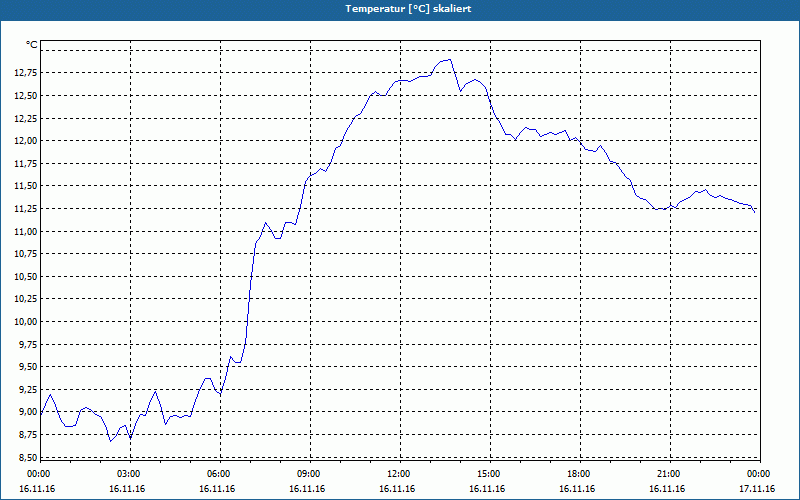Select the 16.11.16 date under 21:00
The height and width of the screenshot is (500, 800).
pos(667,489)
